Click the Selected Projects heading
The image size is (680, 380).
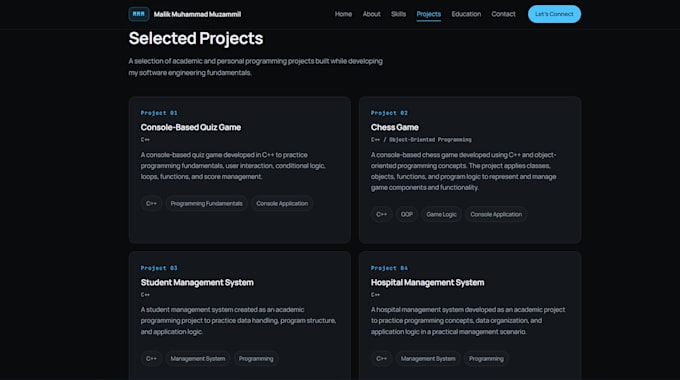196,38
